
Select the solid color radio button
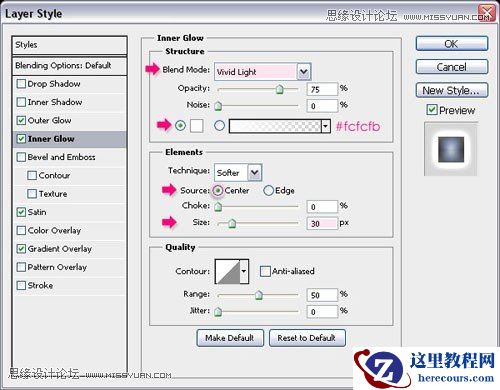point(180,126)
